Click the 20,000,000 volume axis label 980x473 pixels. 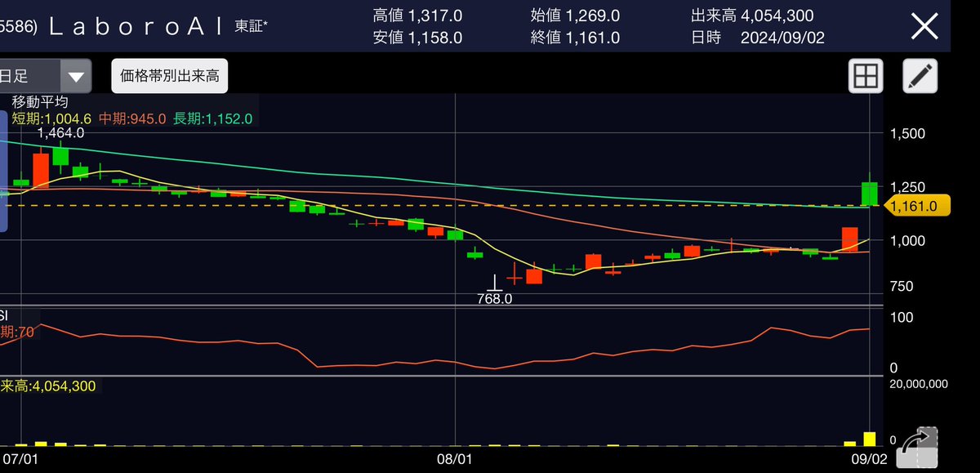click(x=918, y=384)
